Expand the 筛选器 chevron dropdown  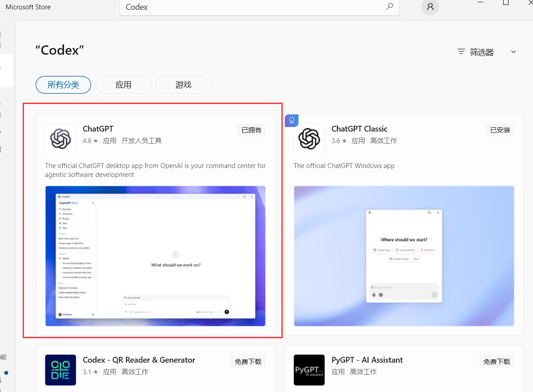pyautogui.click(x=513, y=52)
